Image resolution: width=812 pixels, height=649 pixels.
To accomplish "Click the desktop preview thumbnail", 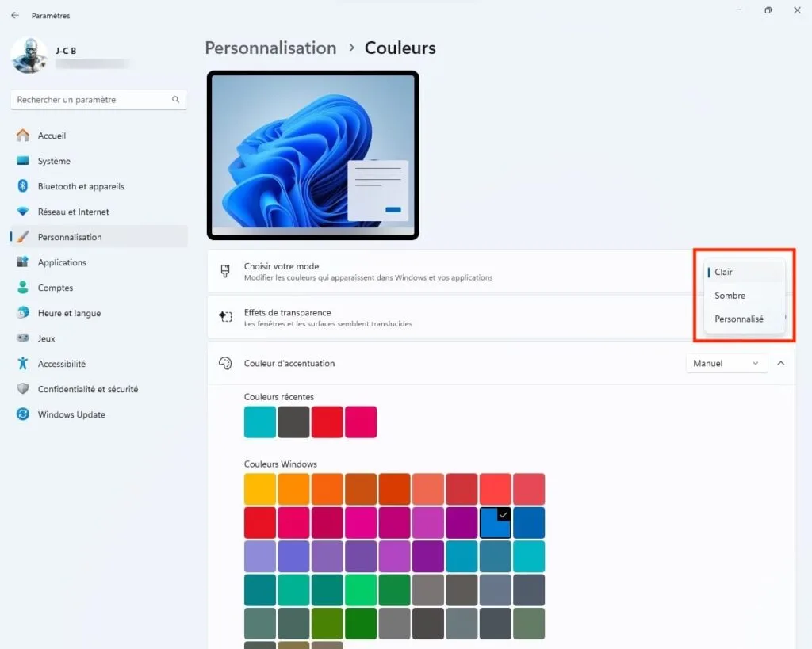I will [x=312, y=155].
